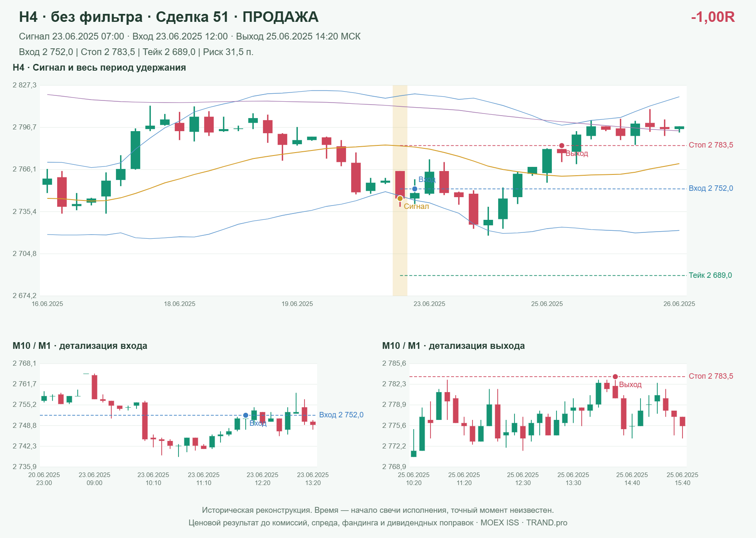756x538 pixels.
Task: Click the orange Сигнал marker dot on H4 chart
Action: (400, 198)
